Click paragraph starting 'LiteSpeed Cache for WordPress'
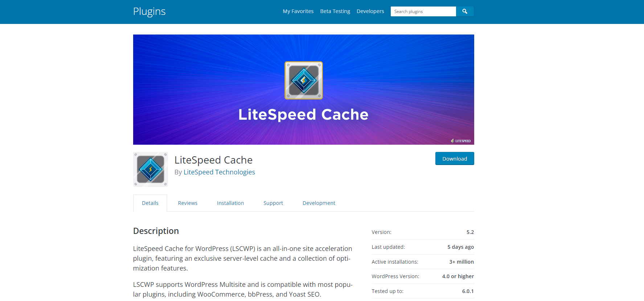Image resolution: width=644 pixels, height=301 pixels. pos(242,258)
